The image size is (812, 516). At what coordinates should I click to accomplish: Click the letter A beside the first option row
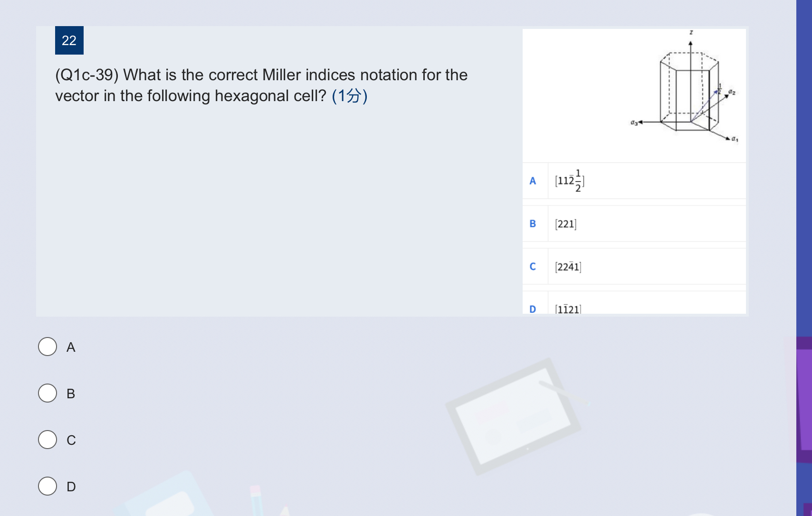point(533,180)
